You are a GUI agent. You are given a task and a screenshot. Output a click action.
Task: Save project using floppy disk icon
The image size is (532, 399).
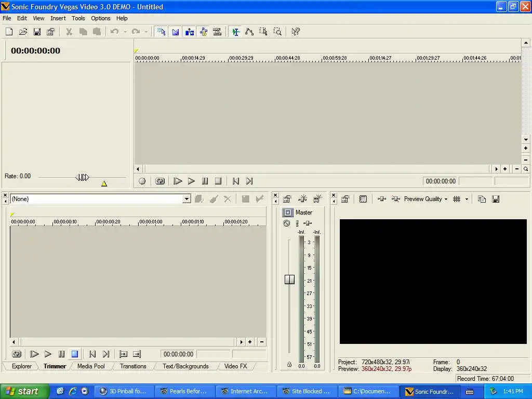(x=37, y=32)
